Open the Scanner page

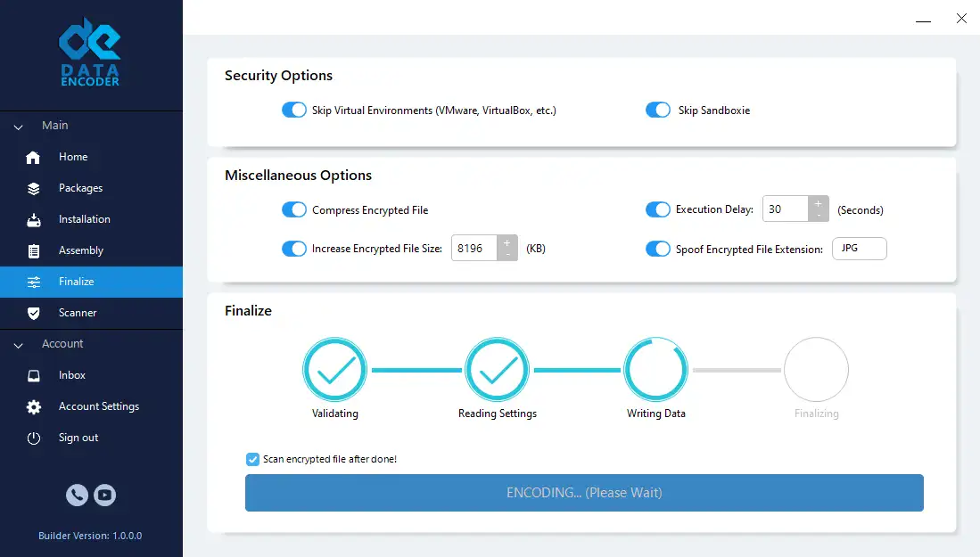[x=91, y=314]
